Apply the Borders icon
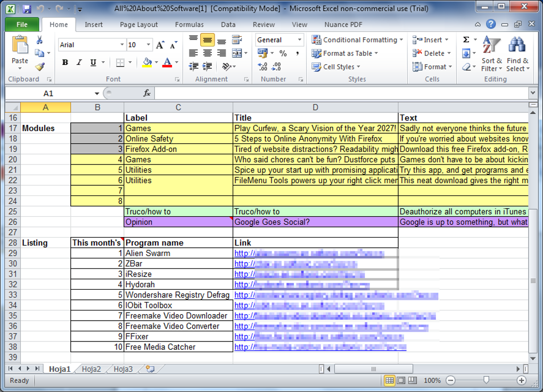 120,62
